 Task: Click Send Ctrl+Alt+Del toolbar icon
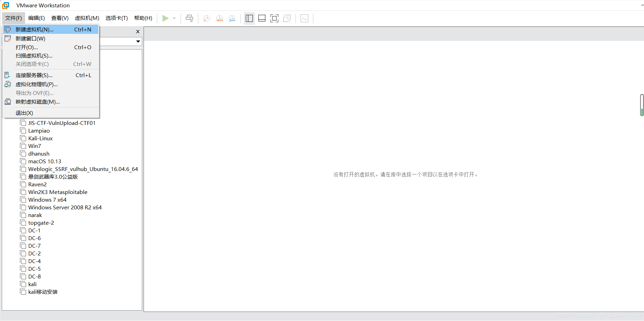tap(190, 18)
